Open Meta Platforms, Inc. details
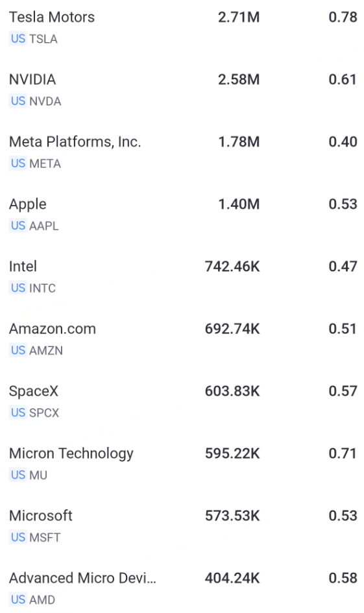The image size is (364, 613). pyautogui.click(x=182, y=152)
